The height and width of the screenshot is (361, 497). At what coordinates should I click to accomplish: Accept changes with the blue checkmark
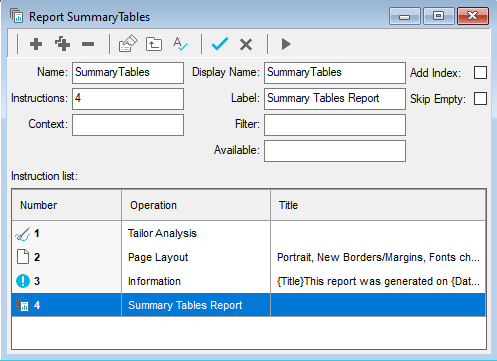[x=220, y=44]
